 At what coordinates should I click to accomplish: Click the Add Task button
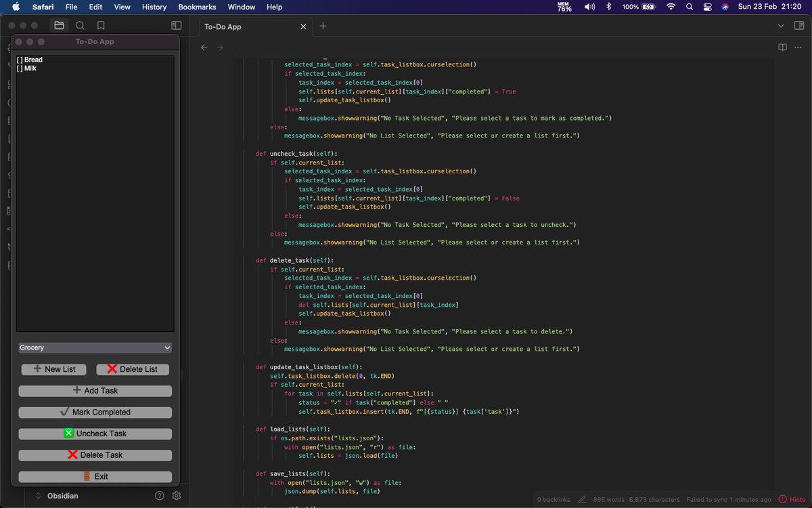pyautogui.click(x=95, y=391)
